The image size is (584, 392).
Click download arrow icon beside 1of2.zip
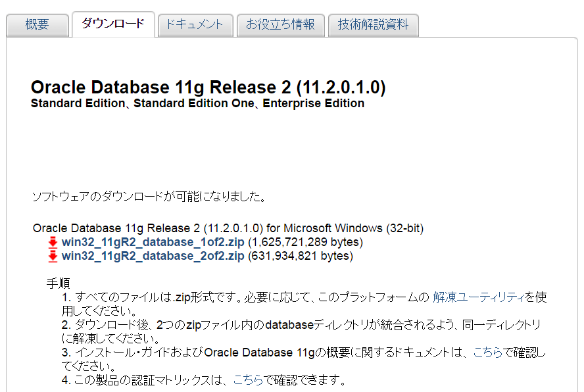(x=53, y=242)
